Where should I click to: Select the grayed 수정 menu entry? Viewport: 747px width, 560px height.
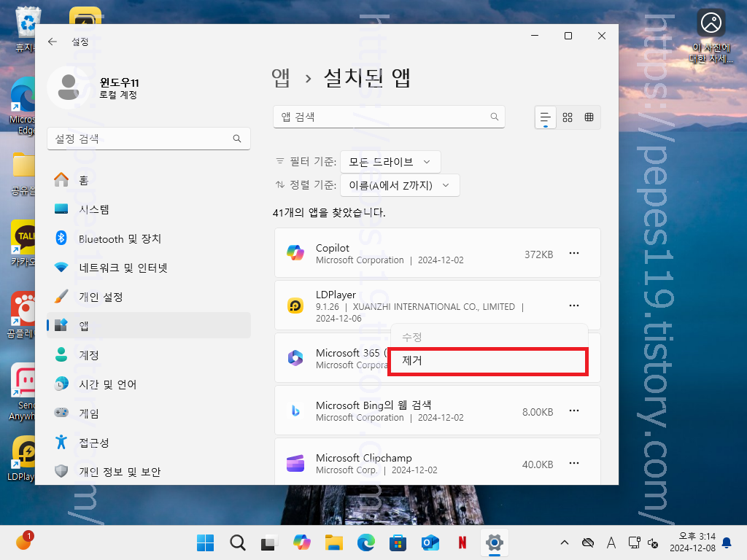(x=488, y=337)
